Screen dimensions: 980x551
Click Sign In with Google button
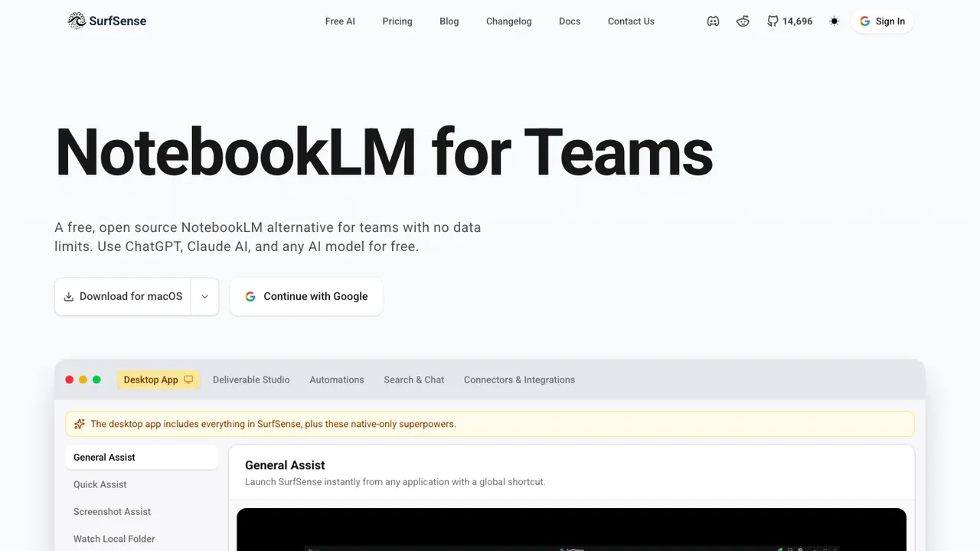[882, 21]
